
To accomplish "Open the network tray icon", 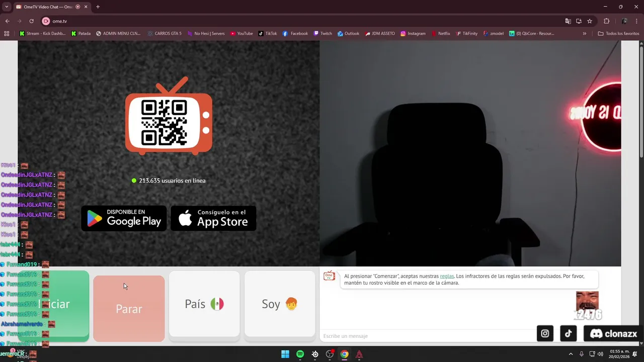I will 592,354.
